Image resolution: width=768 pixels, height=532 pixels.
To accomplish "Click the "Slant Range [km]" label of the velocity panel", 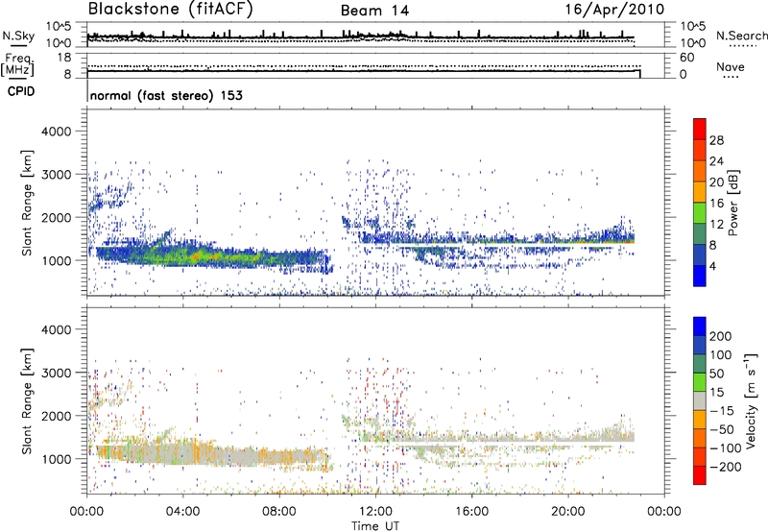I will [x=27, y=400].
